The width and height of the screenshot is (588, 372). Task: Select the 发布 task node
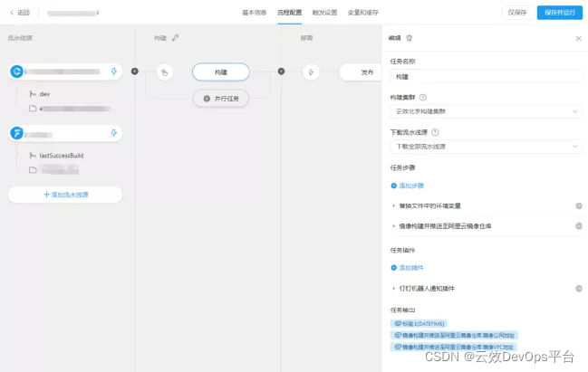[x=361, y=72]
